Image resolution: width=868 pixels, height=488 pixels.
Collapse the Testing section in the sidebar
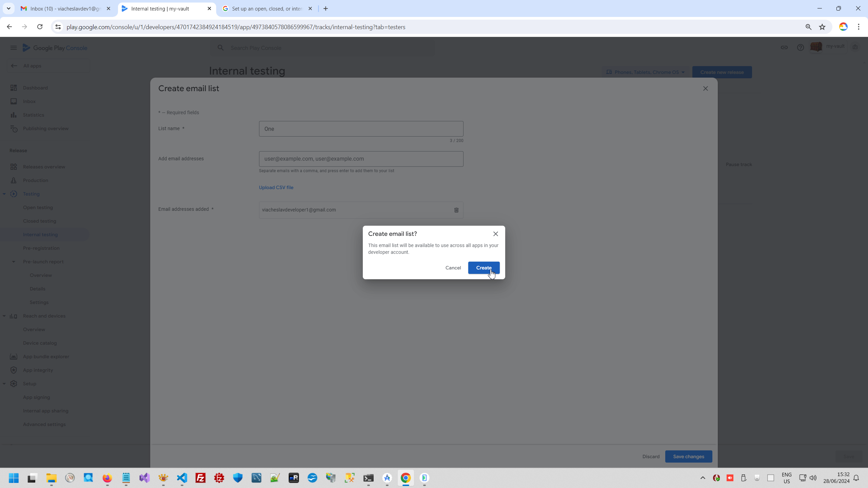(x=4, y=194)
